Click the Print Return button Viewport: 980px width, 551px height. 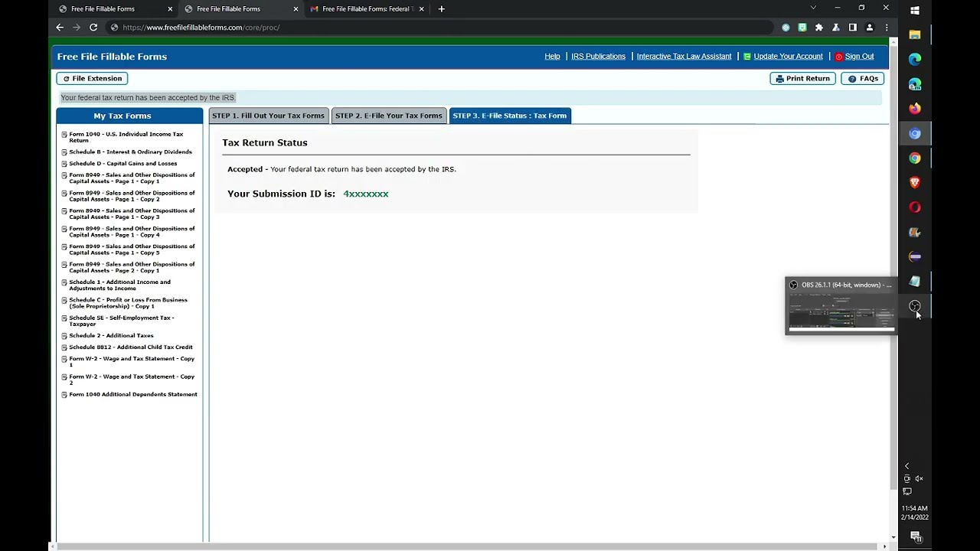point(802,78)
